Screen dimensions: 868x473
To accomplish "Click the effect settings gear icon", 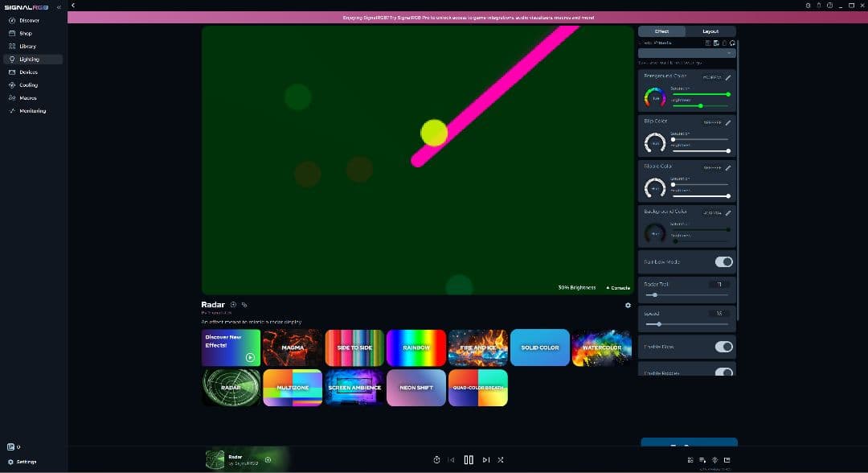I will pos(628,305).
